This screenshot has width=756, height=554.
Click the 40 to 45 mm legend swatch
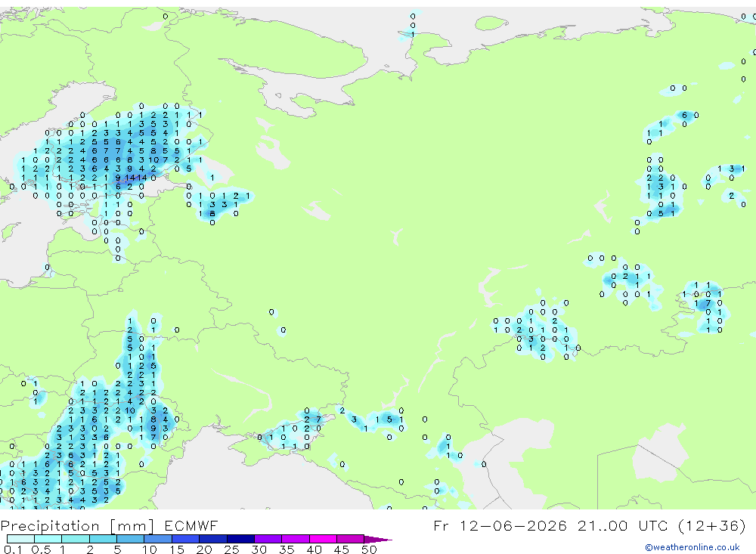(323, 539)
